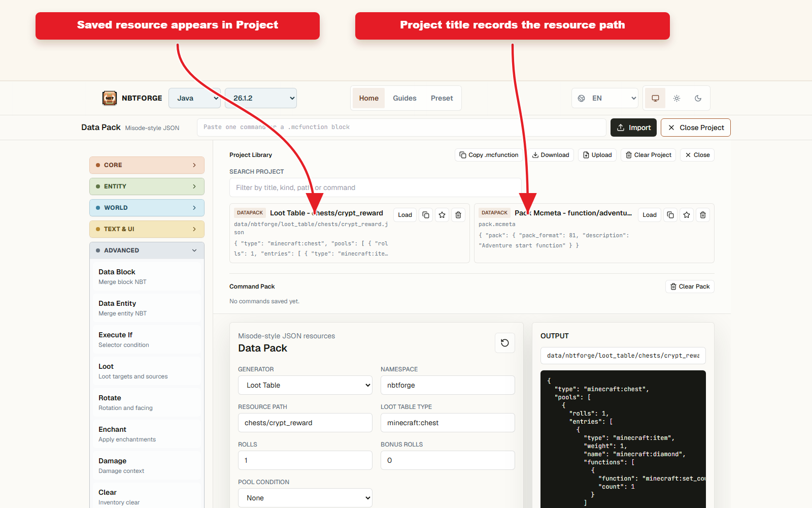Click Copy .mcfunction button
812x508 pixels.
[x=489, y=155]
